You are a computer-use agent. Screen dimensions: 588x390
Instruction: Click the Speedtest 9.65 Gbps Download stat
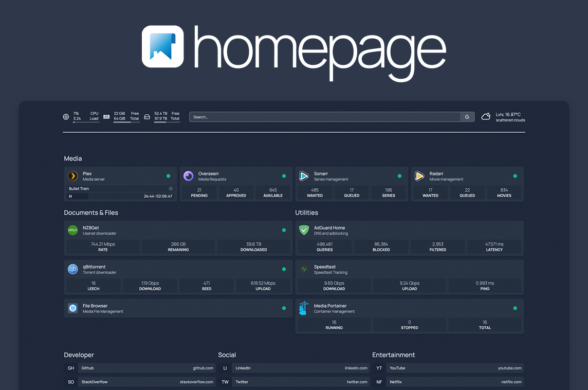(334, 286)
